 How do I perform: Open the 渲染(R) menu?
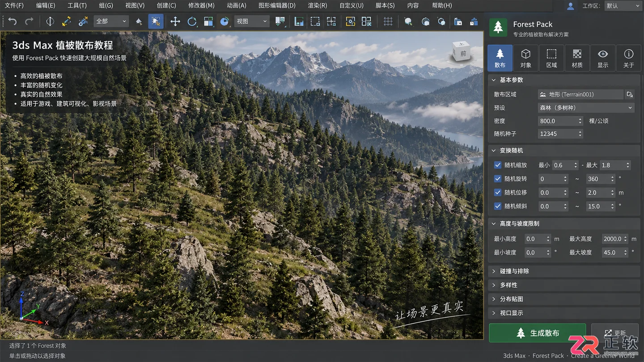tap(318, 6)
